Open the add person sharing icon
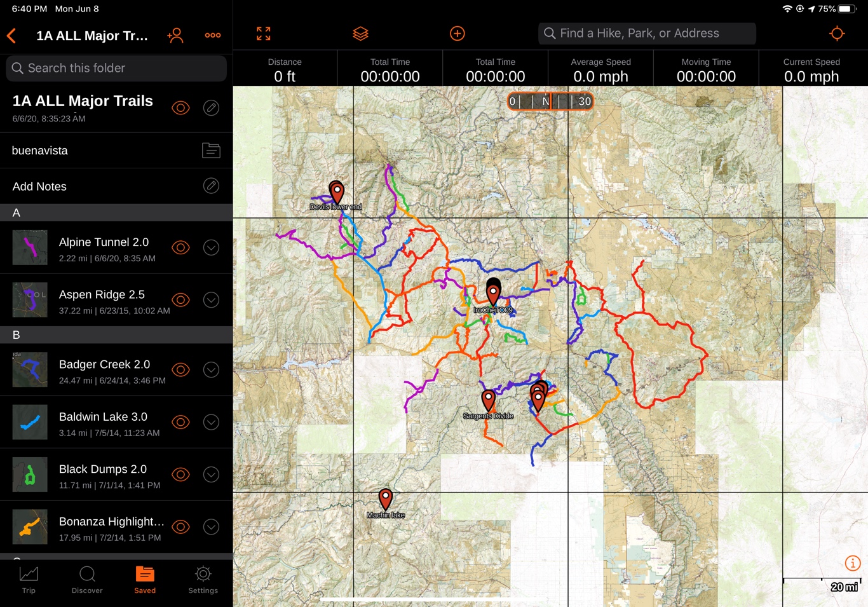The height and width of the screenshot is (607, 868). click(175, 36)
